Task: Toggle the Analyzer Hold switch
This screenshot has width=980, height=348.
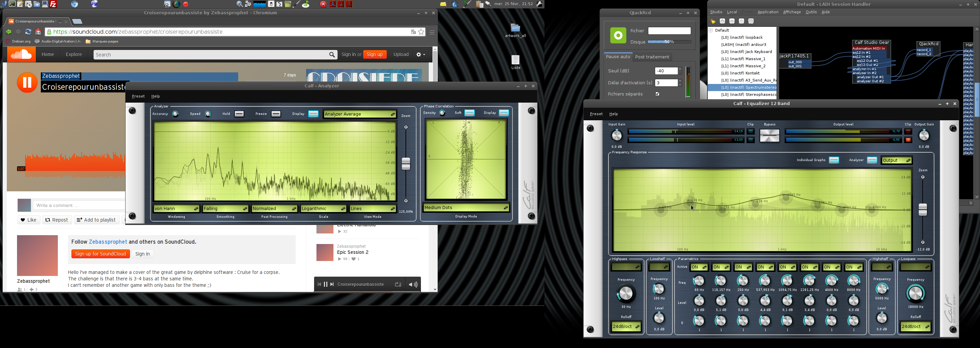Action: pos(239,114)
